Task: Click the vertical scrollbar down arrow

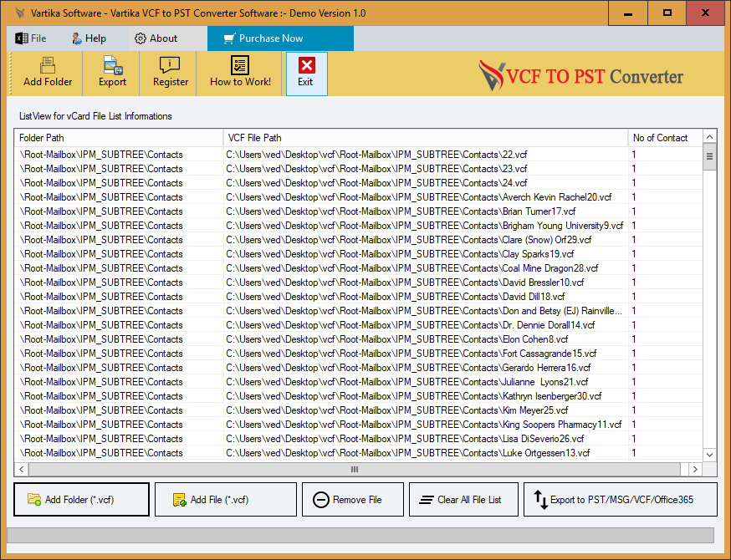Action: tap(709, 455)
